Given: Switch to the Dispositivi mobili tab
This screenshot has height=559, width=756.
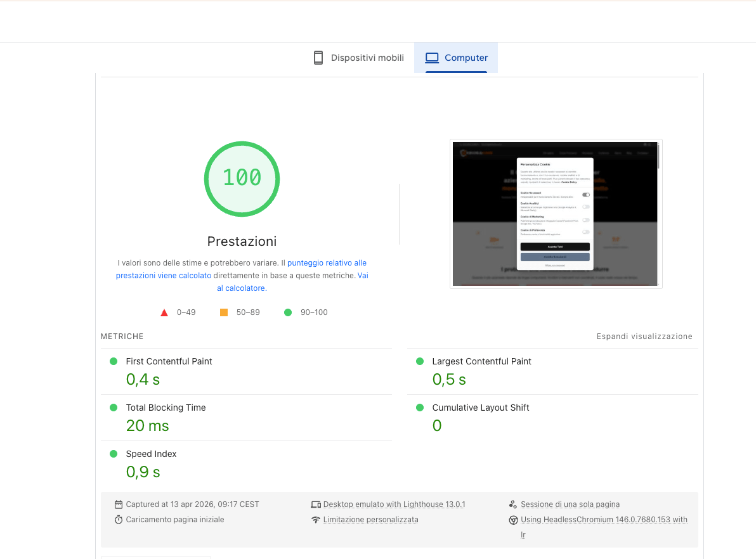Looking at the screenshot, I should (x=358, y=57).
